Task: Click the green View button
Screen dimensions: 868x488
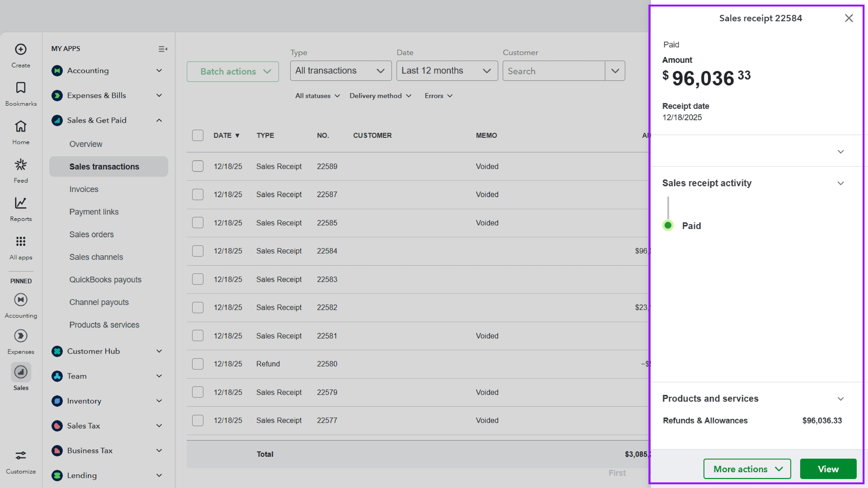Action: [828, 469]
